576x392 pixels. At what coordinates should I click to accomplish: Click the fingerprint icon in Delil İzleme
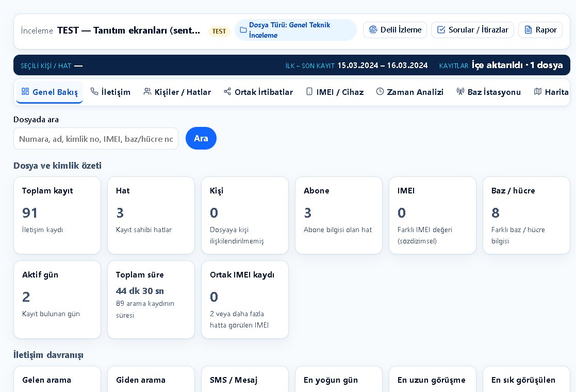click(x=373, y=30)
